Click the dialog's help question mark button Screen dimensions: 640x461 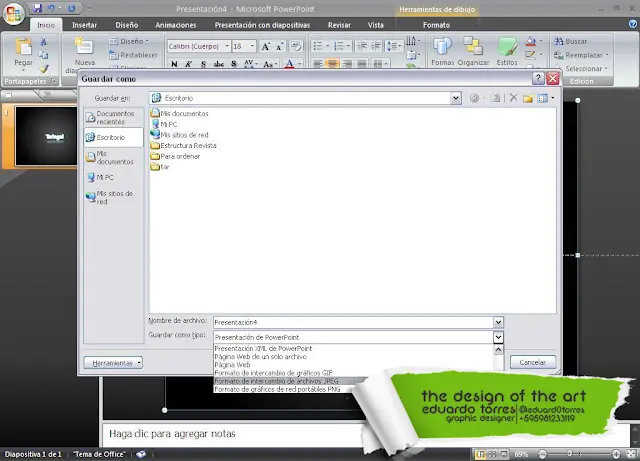[538, 77]
